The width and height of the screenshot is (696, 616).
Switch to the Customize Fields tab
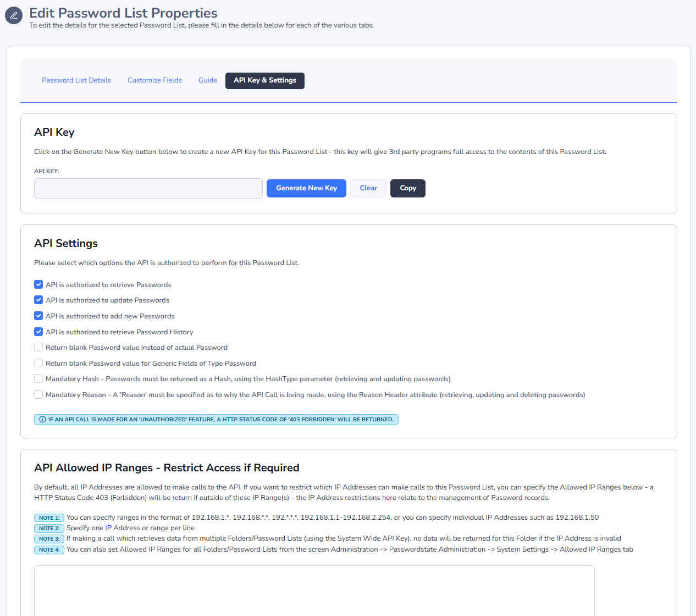tap(154, 80)
